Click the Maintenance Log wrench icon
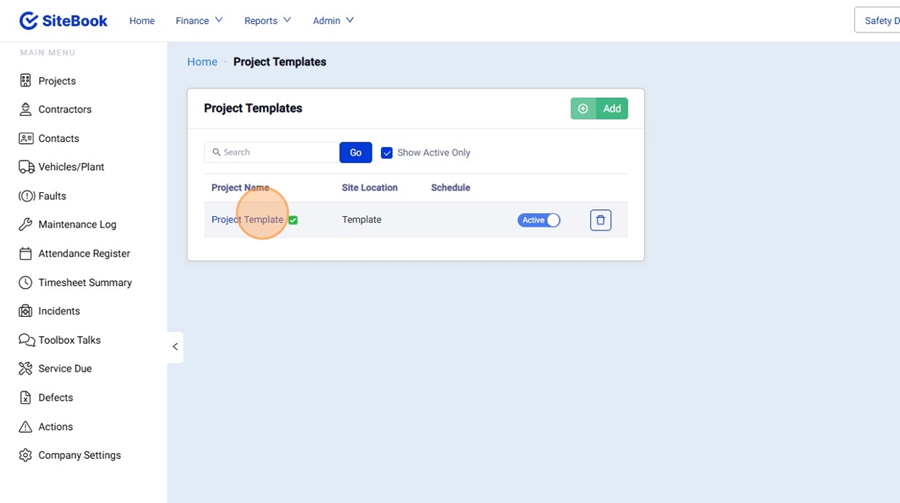This screenshot has height=503, width=900. click(26, 225)
